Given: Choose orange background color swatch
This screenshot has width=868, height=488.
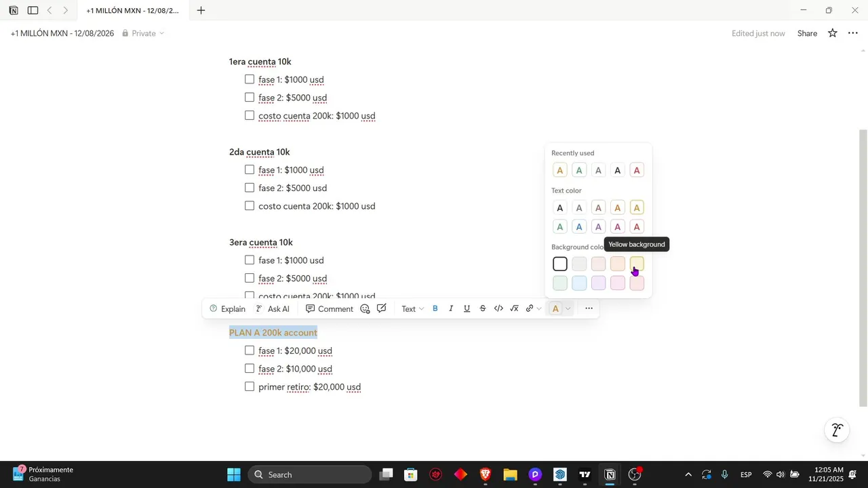Looking at the screenshot, I should (x=618, y=264).
